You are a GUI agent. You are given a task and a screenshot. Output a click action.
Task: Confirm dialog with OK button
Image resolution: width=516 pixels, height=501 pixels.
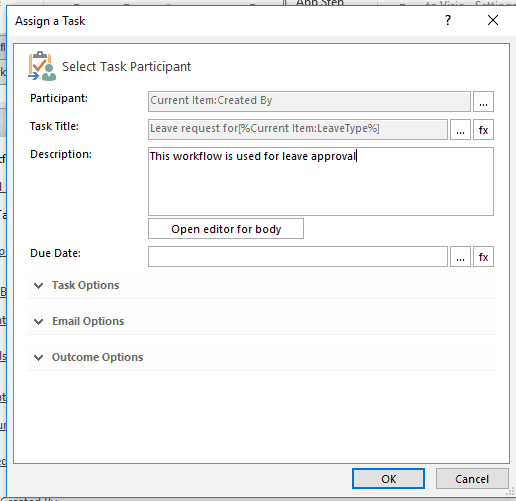click(x=388, y=479)
